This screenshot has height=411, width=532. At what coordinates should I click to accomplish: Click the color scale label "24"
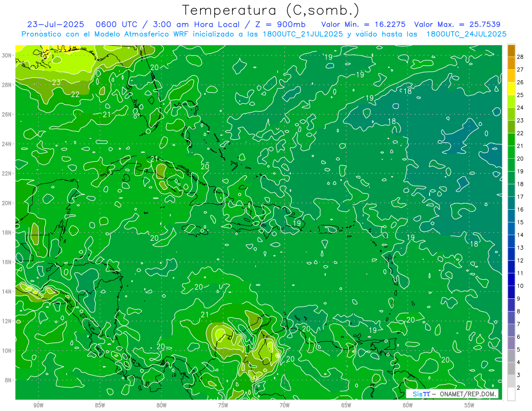[x=520, y=108]
